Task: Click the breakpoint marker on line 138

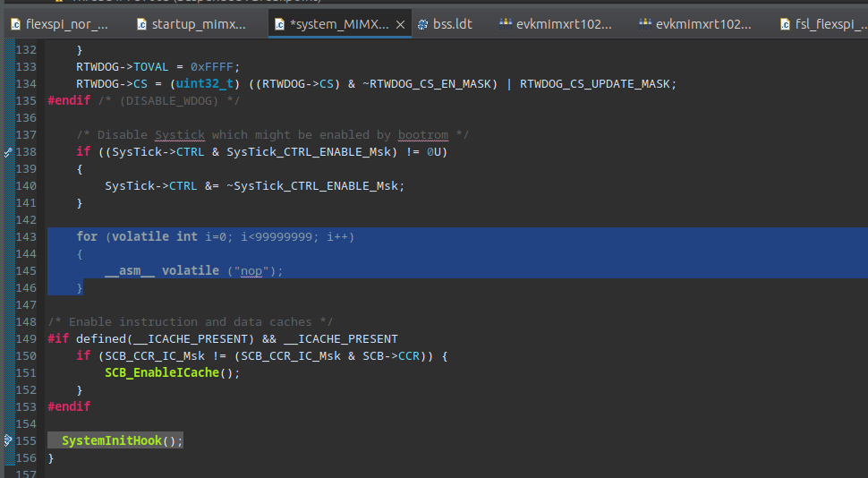Action: [9, 152]
